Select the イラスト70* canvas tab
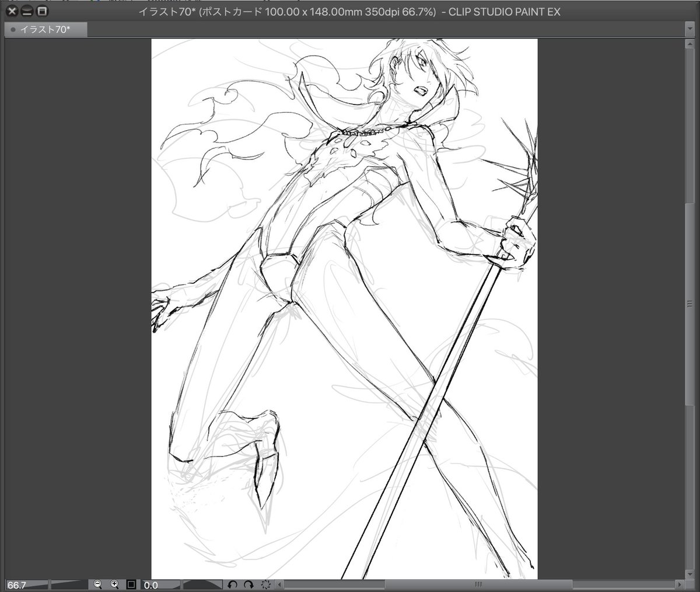The width and height of the screenshot is (700, 592). coord(46,29)
